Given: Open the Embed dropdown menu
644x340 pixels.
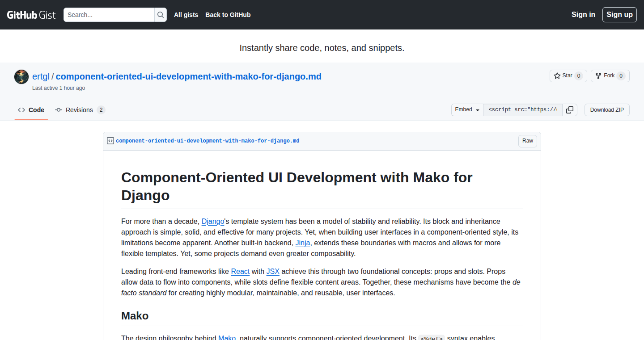Looking at the screenshot, I should click(467, 110).
